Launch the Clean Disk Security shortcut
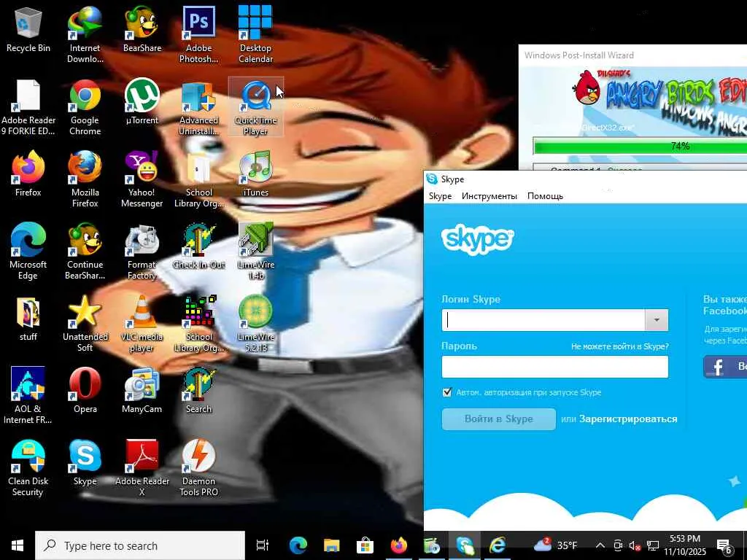Screen dimensions: 747x560 [28, 467]
